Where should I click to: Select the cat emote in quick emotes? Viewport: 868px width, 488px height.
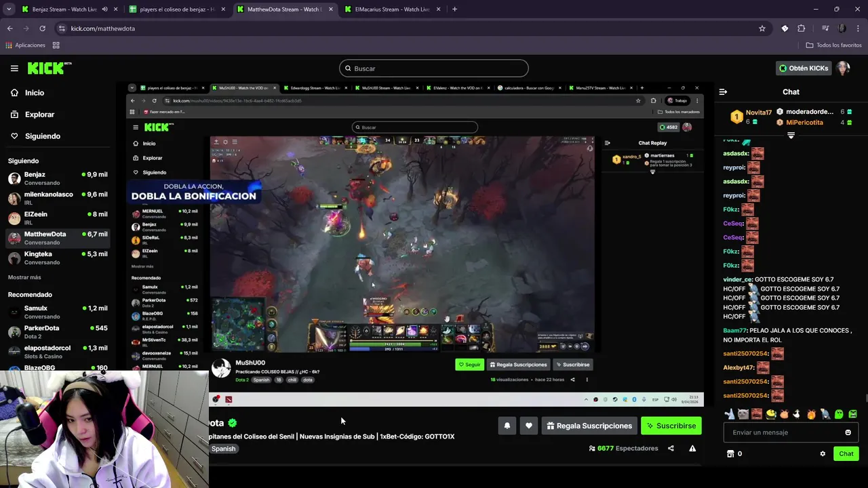(743, 414)
